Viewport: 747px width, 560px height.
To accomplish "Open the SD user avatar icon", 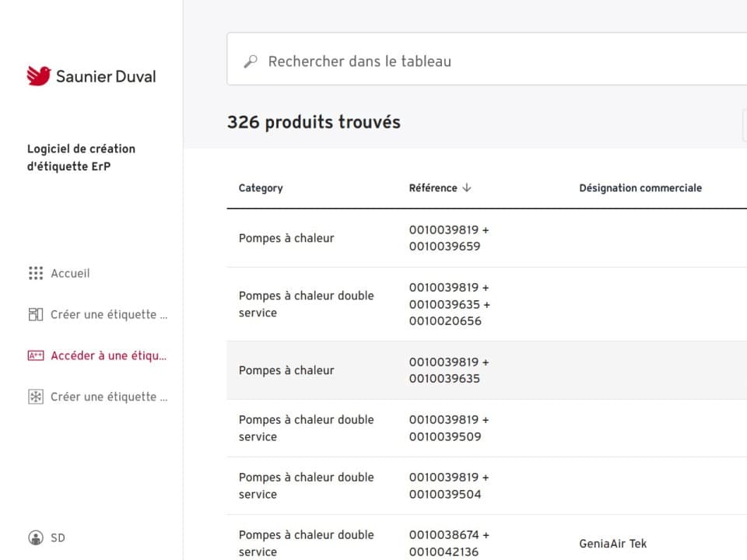I will click(36, 537).
